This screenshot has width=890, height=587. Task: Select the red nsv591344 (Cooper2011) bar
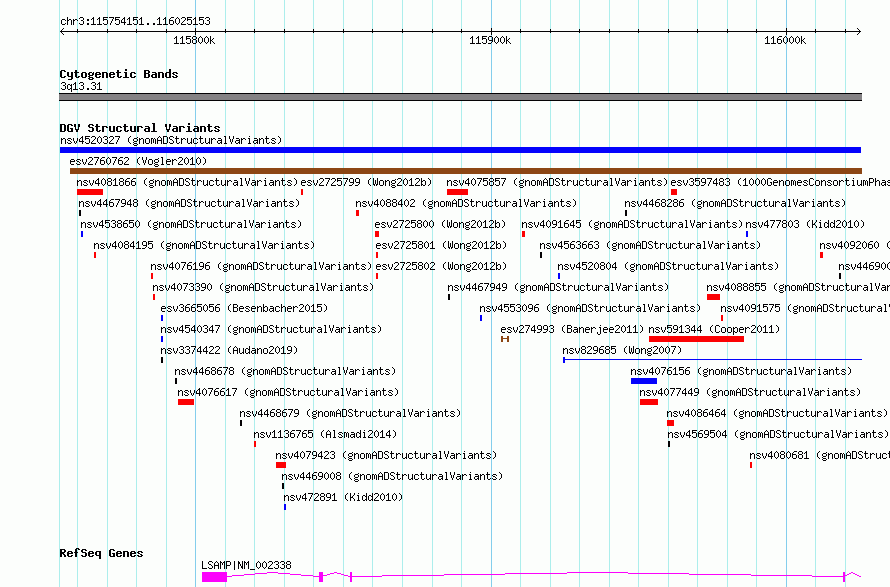pyautogui.click(x=696, y=339)
